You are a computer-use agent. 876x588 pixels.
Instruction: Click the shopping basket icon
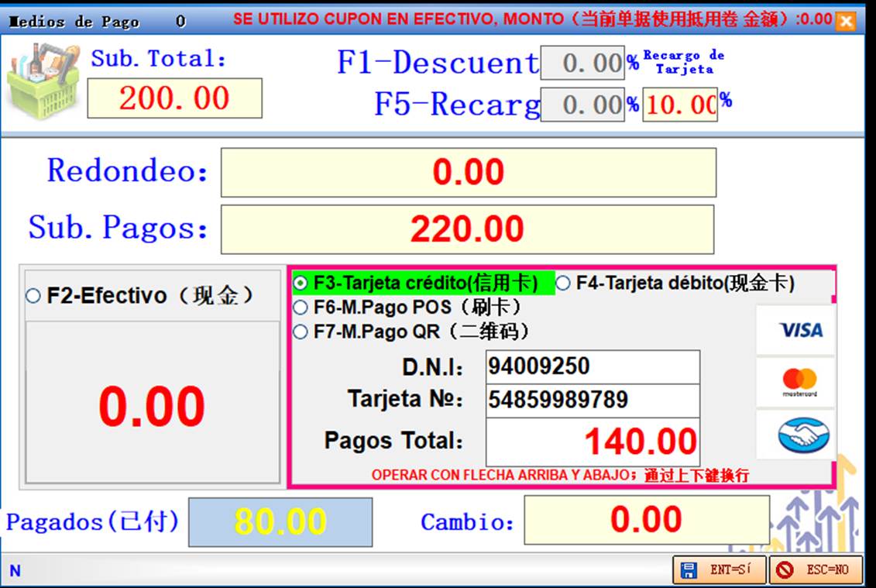pyautogui.click(x=43, y=81)
